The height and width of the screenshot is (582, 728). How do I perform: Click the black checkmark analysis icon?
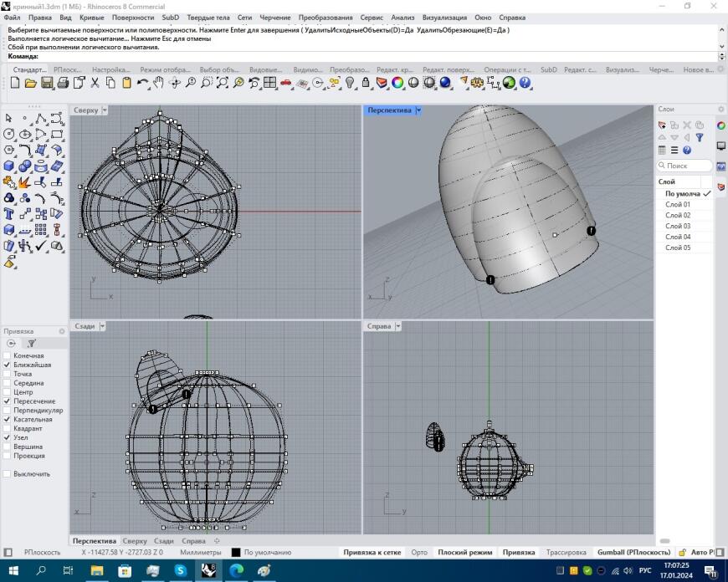[41, 246]
